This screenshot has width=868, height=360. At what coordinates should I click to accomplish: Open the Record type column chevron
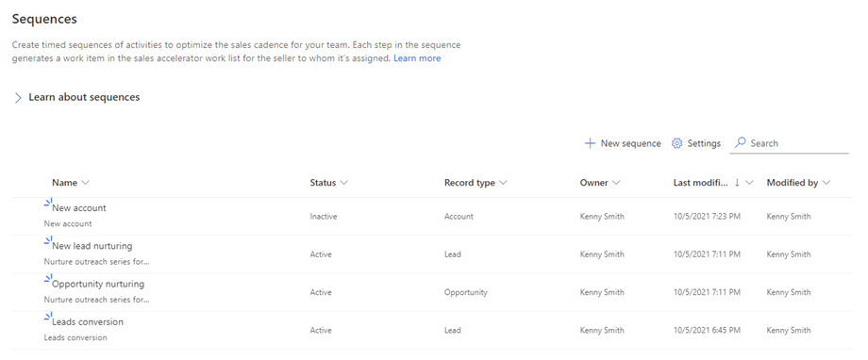tap(503, 183)
